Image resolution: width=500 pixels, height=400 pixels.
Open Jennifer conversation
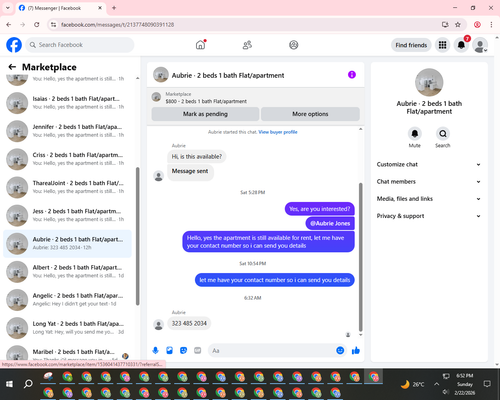coord(67,131)
